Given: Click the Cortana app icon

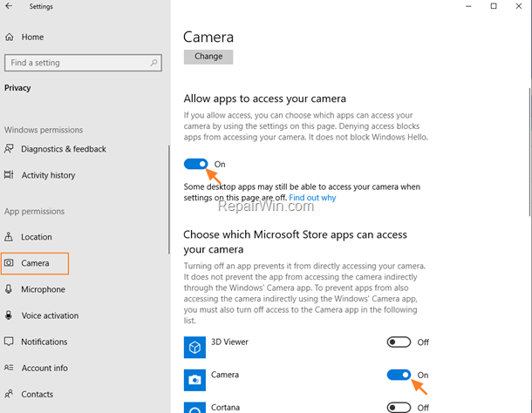Looking at the screenshot, I should tap(194, 408).
